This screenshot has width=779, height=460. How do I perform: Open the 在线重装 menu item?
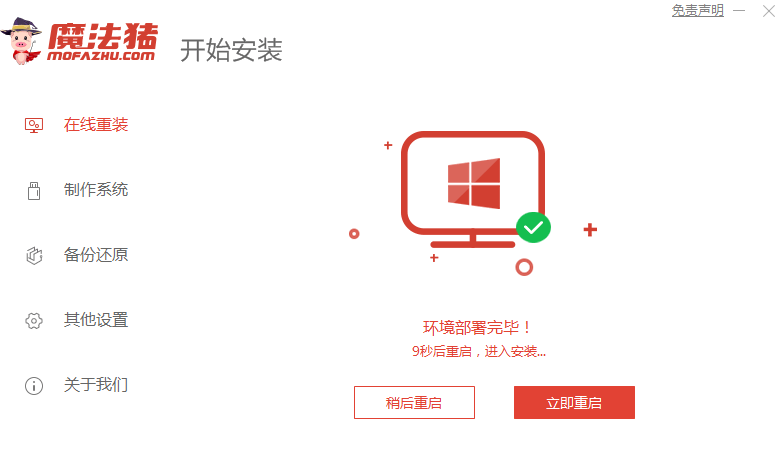96,125
